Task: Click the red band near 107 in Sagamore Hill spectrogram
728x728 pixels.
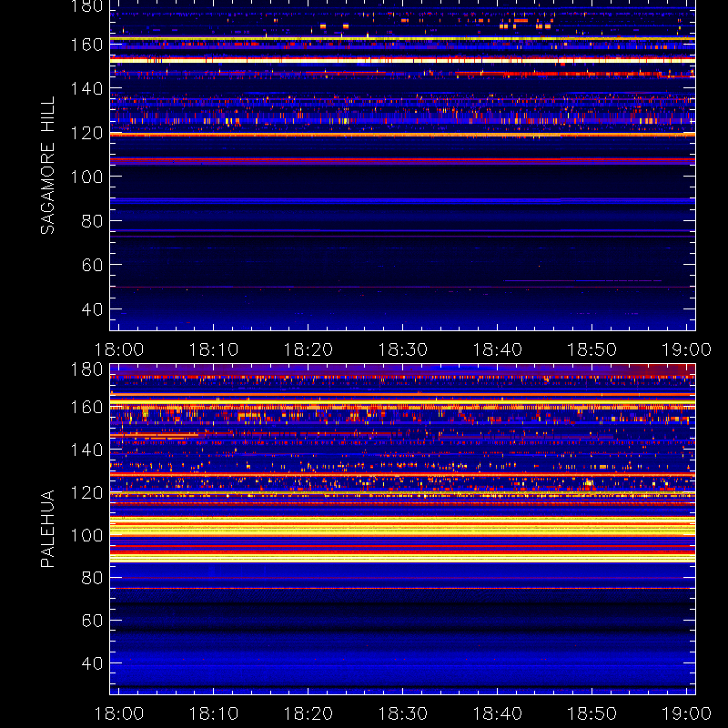Action: pyautogui.click(x=402, y=161)
